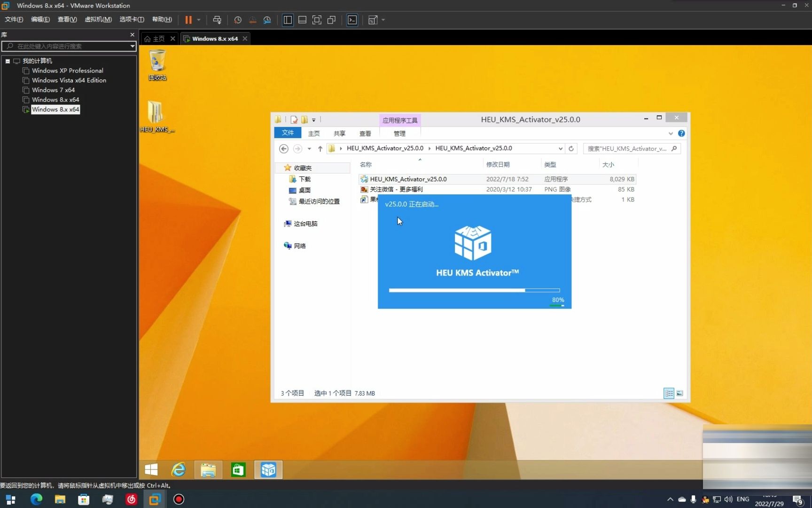The height and width of the screenshot is (508, 812).
Task: Open the power options dropdown arrow next to pause
Action: [199, 20]
